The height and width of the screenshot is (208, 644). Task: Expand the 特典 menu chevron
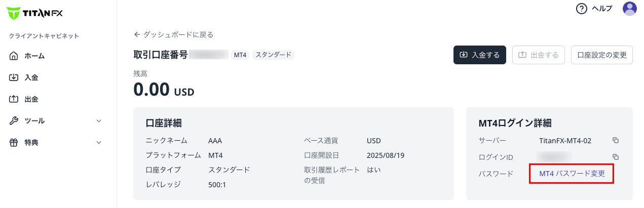[99, 143]
